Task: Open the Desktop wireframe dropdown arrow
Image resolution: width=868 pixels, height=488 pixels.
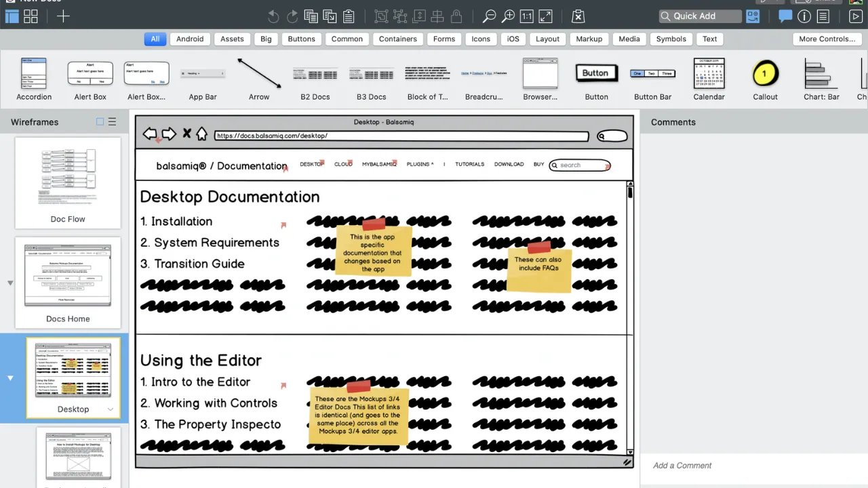Action: (x=111, y=409)
